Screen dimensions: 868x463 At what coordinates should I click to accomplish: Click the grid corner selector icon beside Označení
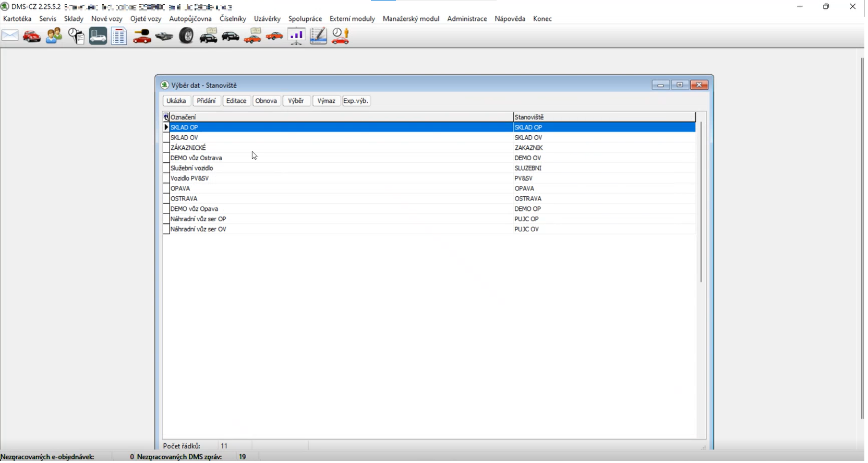pos(166,117)
